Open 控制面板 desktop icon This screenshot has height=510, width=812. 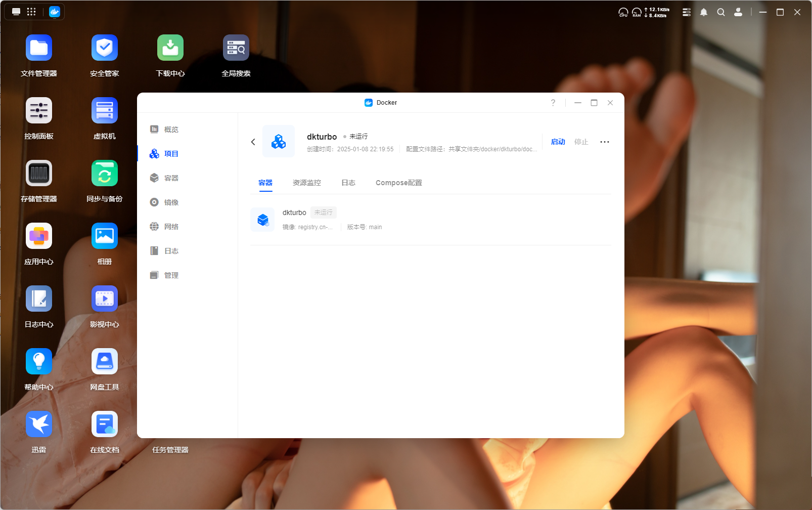coord(39,111)
